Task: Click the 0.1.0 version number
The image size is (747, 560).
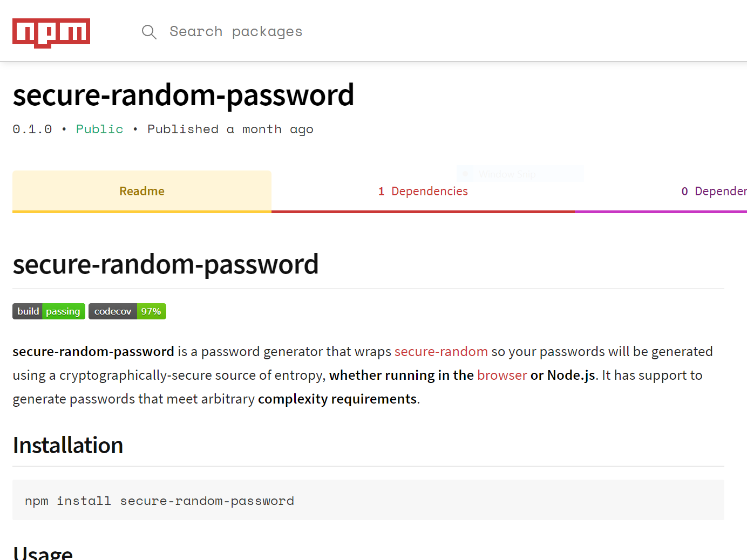Action: pos(32,129)
